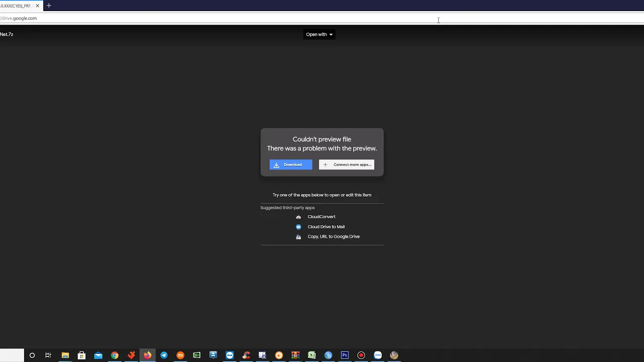Open Mail app from taskbar
Screen dimensions: 644x362
click(x=98, y=355)
